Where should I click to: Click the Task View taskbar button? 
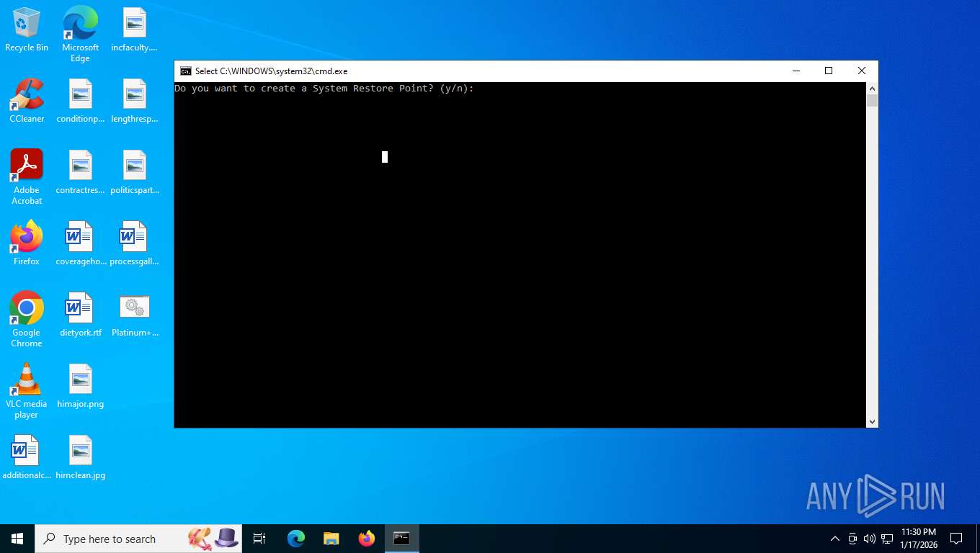[x=259, y=539]
